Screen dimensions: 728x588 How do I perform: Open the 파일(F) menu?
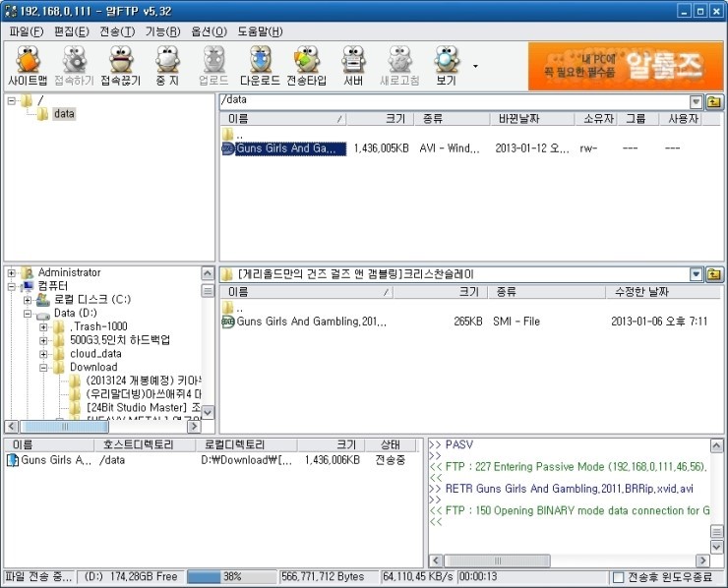(x=26, y=31)
